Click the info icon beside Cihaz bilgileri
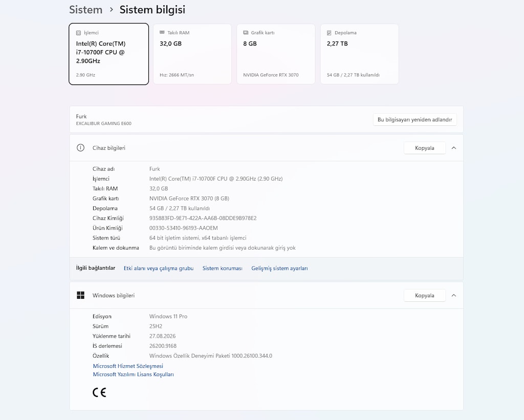The width and height of the screenshot is (524, 420). [80, 148]
